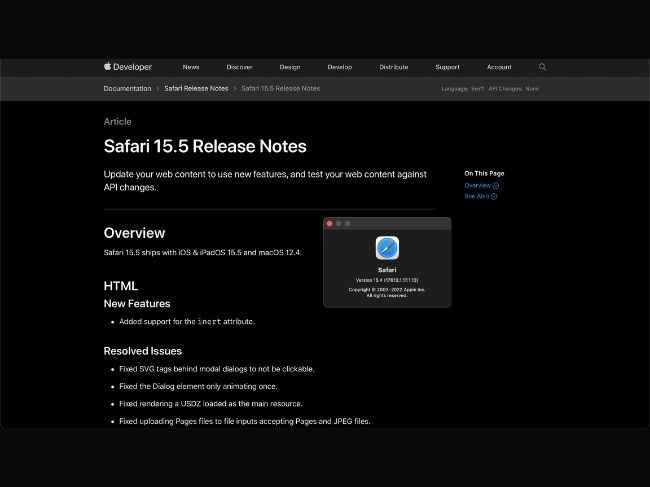
Task: Click the Safari 15.5 Release Notes heading
Action: [x=205, y=146]
